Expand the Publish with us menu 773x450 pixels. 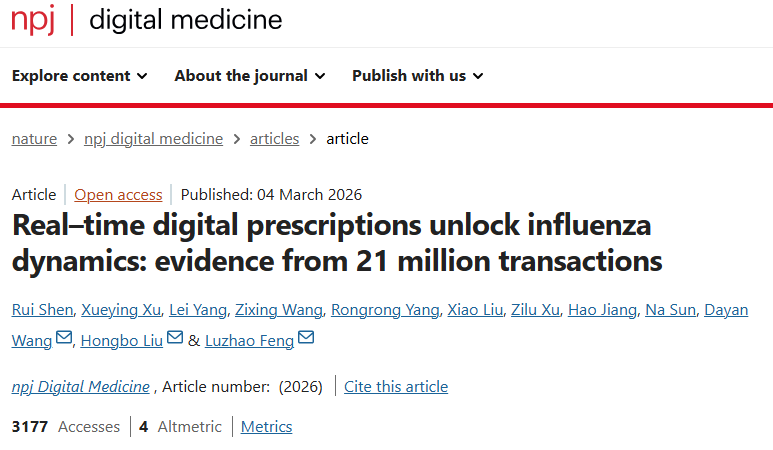click(417, 76)
